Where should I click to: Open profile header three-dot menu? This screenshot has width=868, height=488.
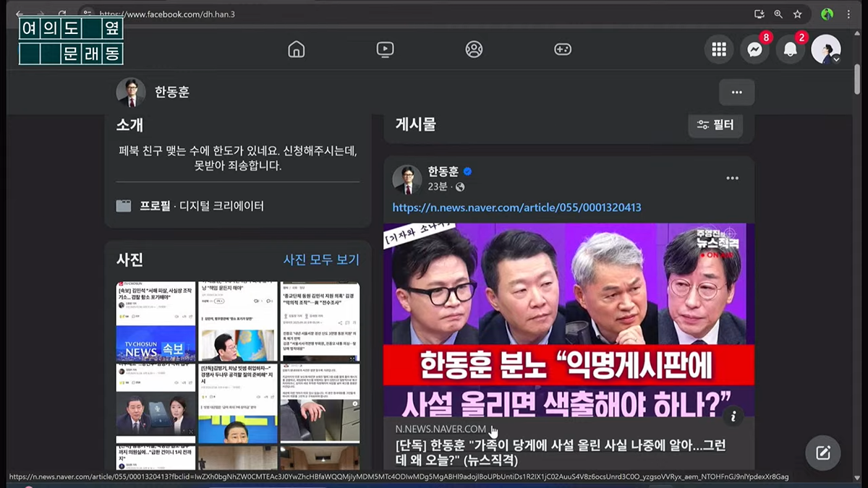pos(736,93)
